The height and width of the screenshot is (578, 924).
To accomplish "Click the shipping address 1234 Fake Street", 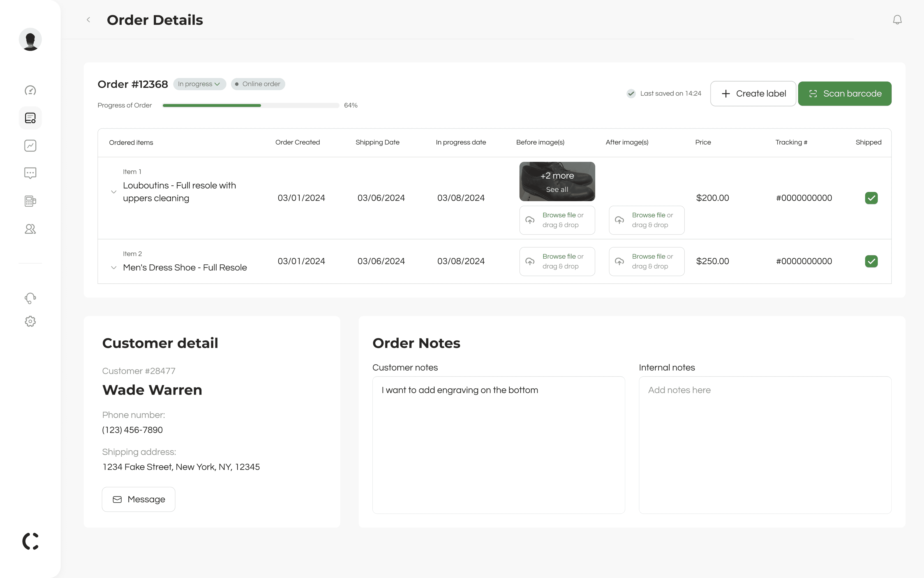I will (x=181, y=467).
